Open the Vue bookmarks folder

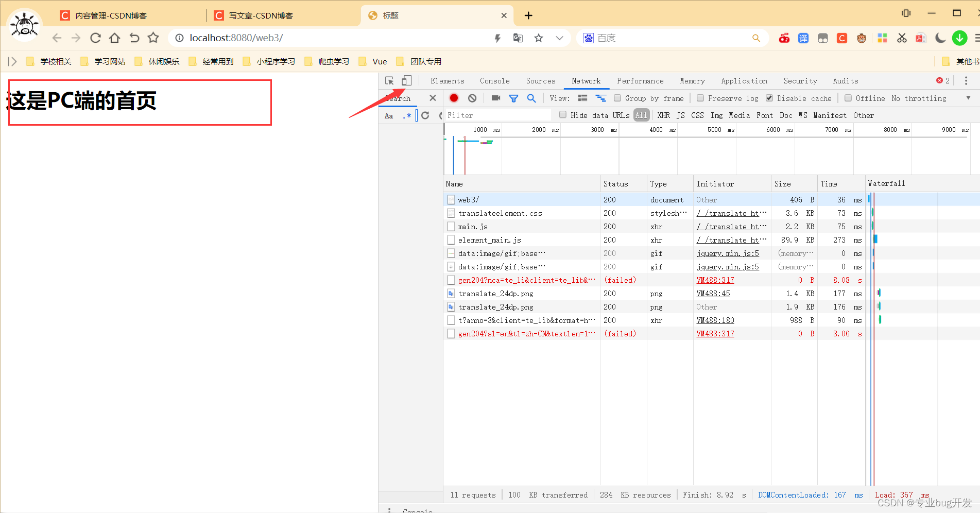373,61
